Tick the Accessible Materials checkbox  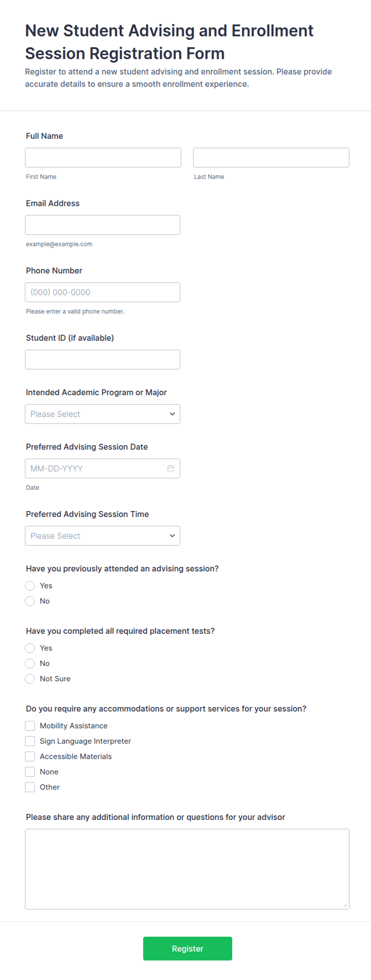point(30,756)
